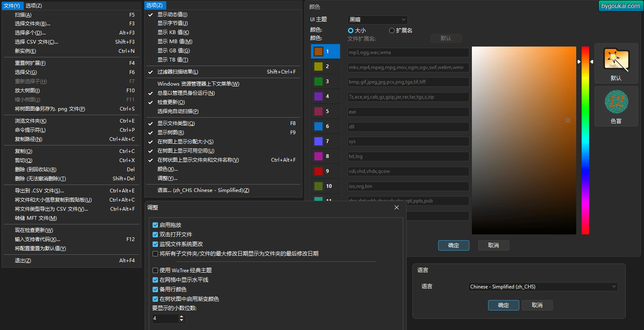Open the 文件(Y) menu
The width and height of the screenshot is (644, 330).
click(x=12, y=5)
